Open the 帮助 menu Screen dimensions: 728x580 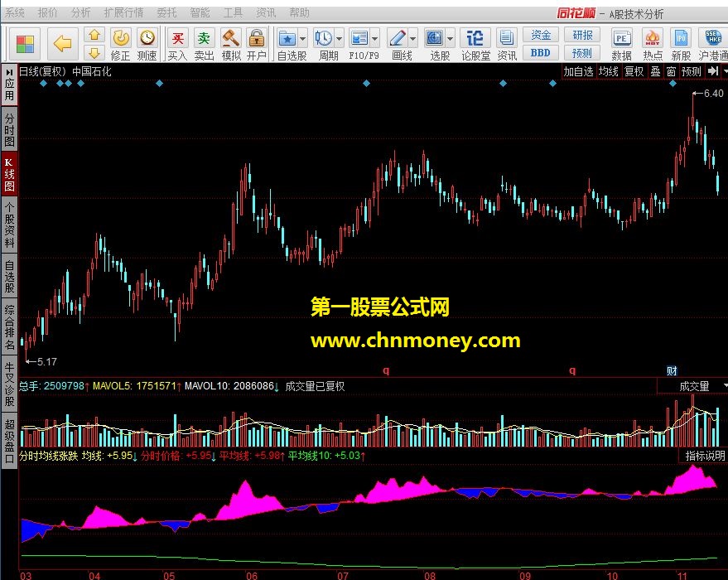(x=299, y=13)
